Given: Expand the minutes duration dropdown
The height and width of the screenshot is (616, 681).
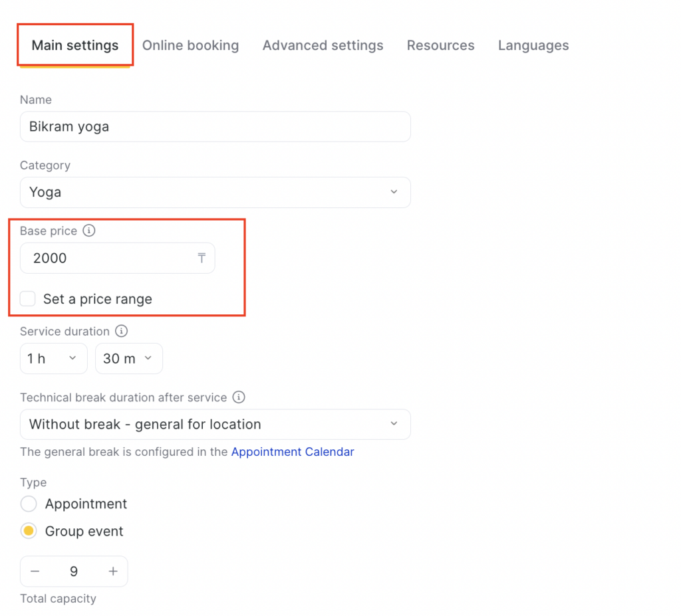Looking at the screenshot, I should pos(129,359).
